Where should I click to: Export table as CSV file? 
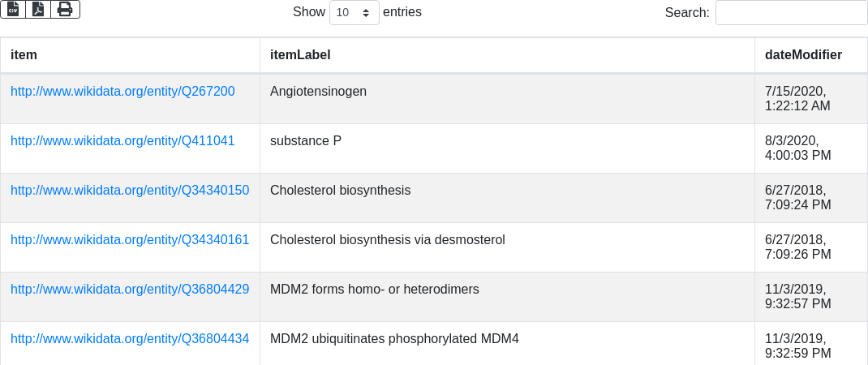coord(13,9)
